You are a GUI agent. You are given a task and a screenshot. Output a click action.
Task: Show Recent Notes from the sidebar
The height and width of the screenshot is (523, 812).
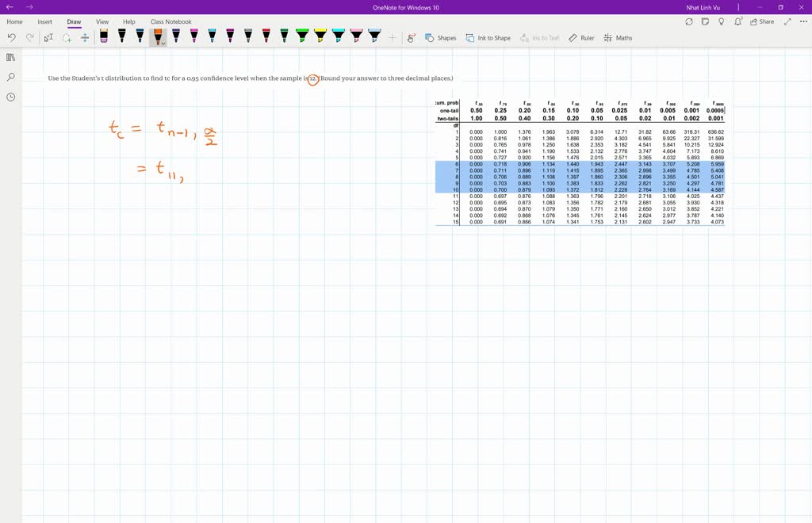click(x=10, y=97)
